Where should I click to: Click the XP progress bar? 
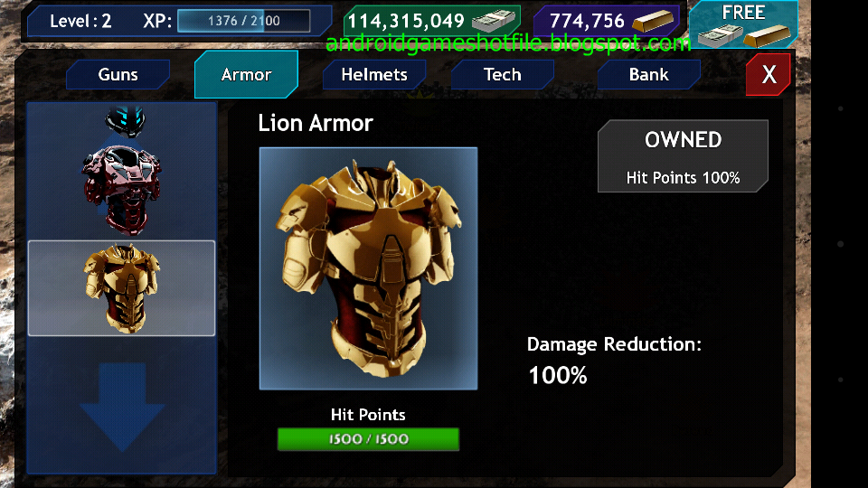[x=243, y=21]
